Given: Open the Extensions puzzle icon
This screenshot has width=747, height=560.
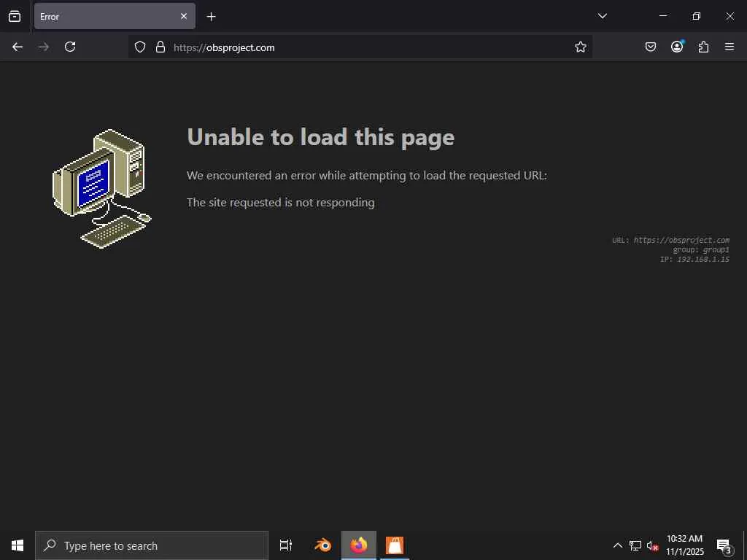Looking at the screenshot, I should tap(703, 47).
